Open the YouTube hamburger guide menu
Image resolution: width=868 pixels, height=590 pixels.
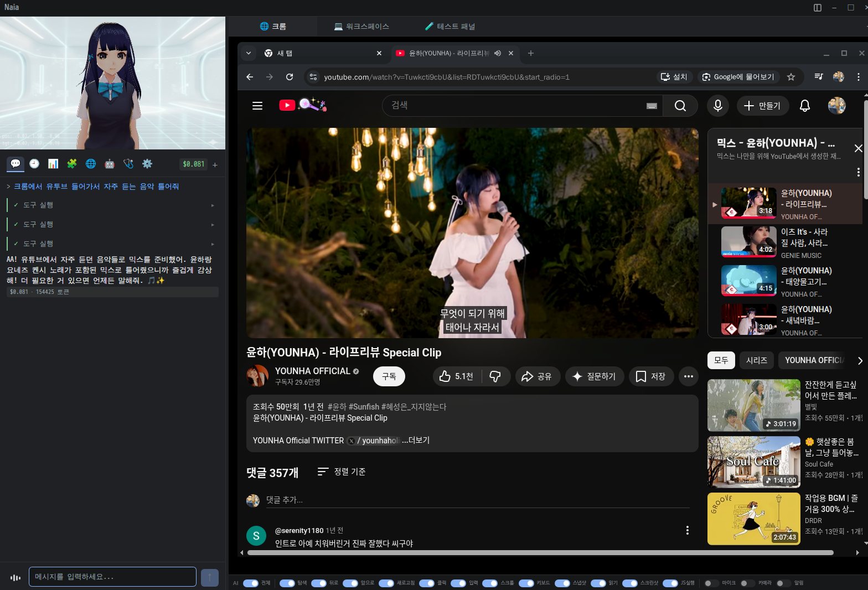(257, 106)
